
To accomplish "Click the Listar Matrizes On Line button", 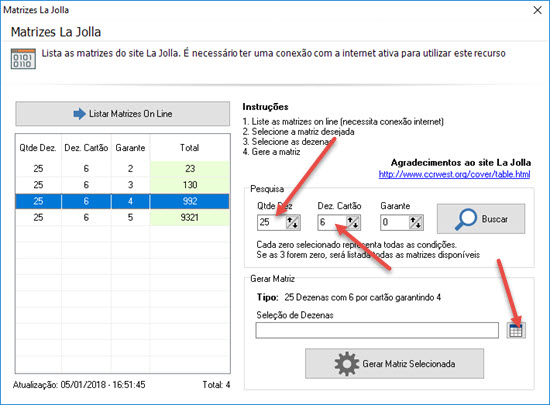I will click(122, 114).
